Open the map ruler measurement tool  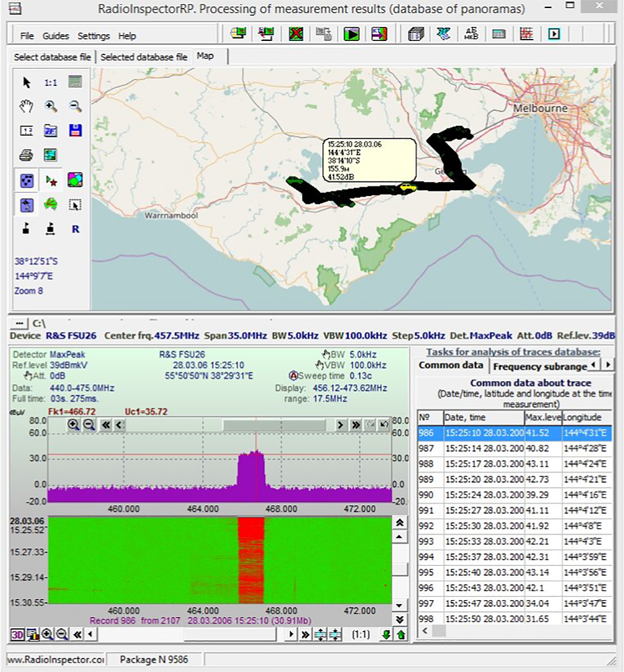pos(26,130)
